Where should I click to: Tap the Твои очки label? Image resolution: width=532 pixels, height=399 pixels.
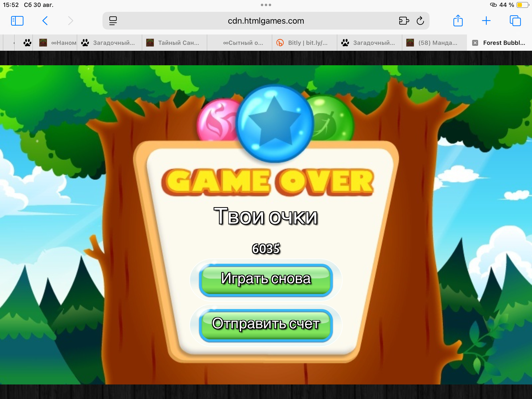266,216
